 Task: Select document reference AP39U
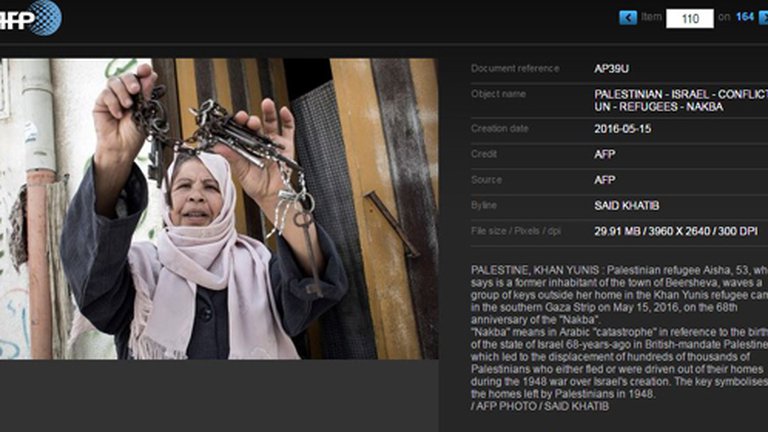pyautogui.click(x=611, y=69)
